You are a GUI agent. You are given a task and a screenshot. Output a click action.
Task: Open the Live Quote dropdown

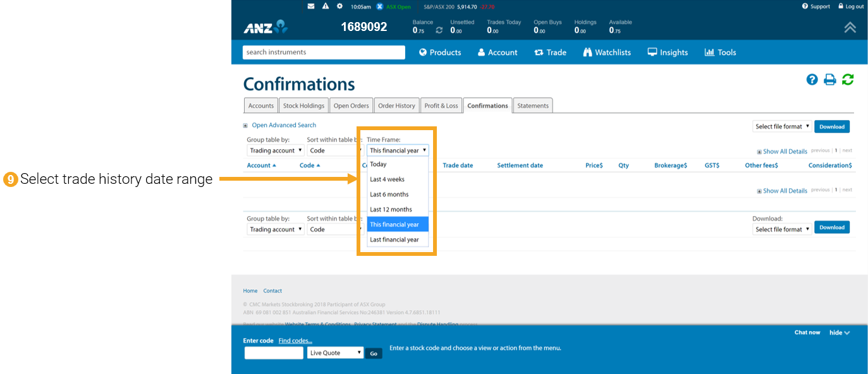tap(335, 353)
